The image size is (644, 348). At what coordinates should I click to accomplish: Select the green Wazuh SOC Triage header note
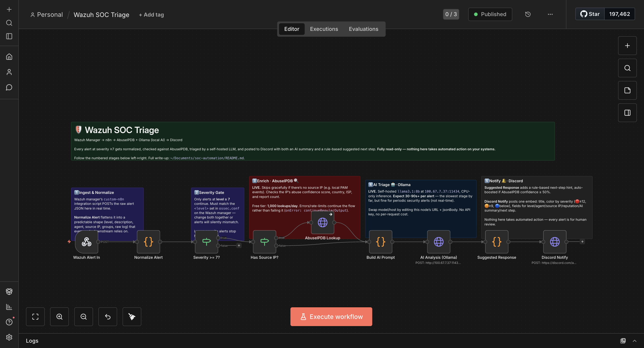[313, 141]
